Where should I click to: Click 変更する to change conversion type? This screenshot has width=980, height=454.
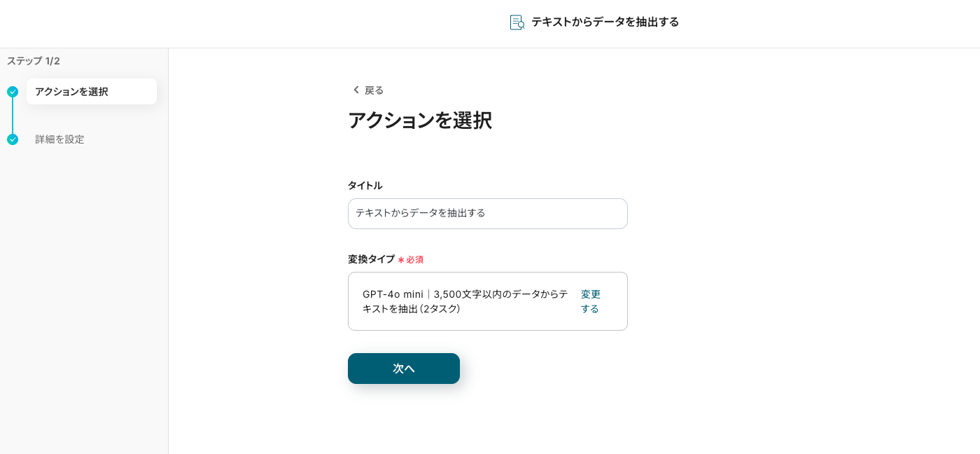[x=590, y=301]
